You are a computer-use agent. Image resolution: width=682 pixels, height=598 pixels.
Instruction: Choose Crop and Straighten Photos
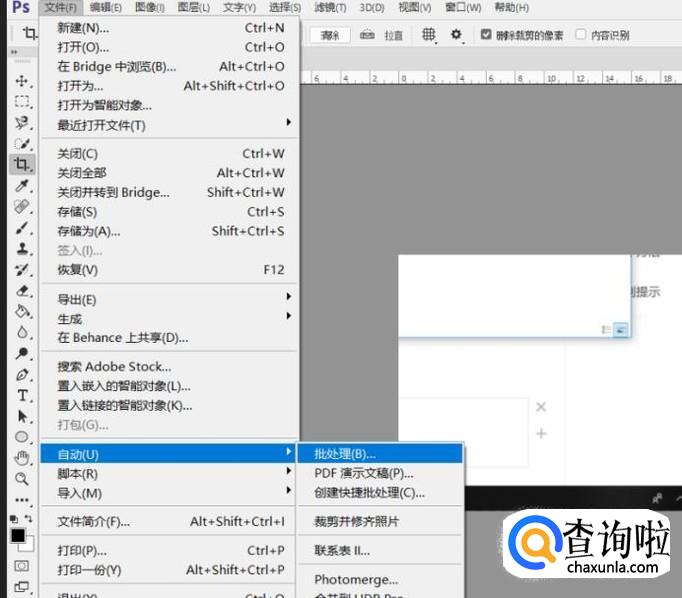click(380, 521)
